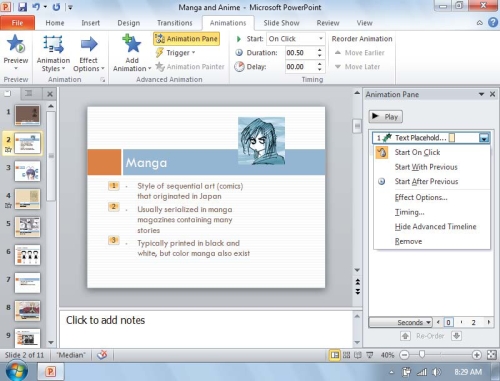Image resolution: width=500 pixels, height=381 pixels.
Task: Select Start After Previous menu option
Action: (432, 181)
